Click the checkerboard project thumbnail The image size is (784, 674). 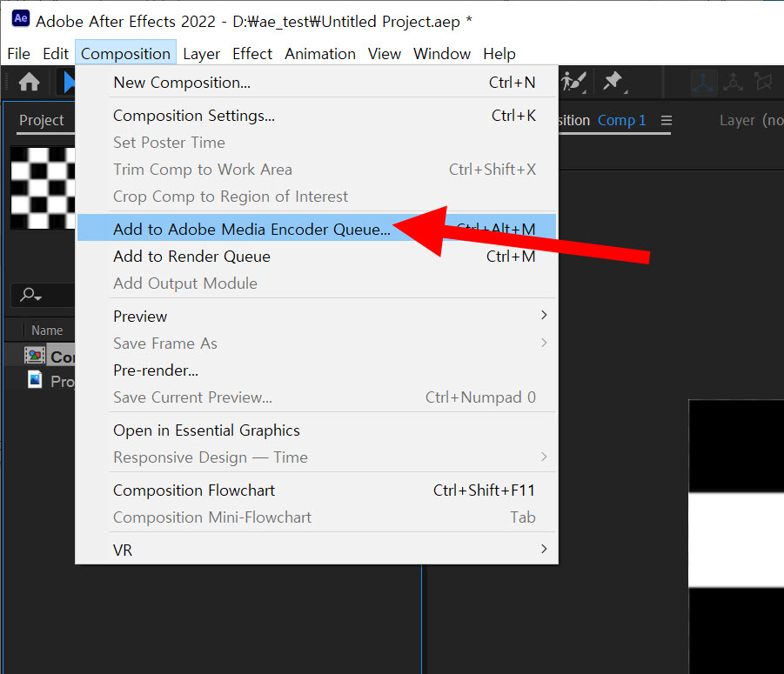[43, 188]
